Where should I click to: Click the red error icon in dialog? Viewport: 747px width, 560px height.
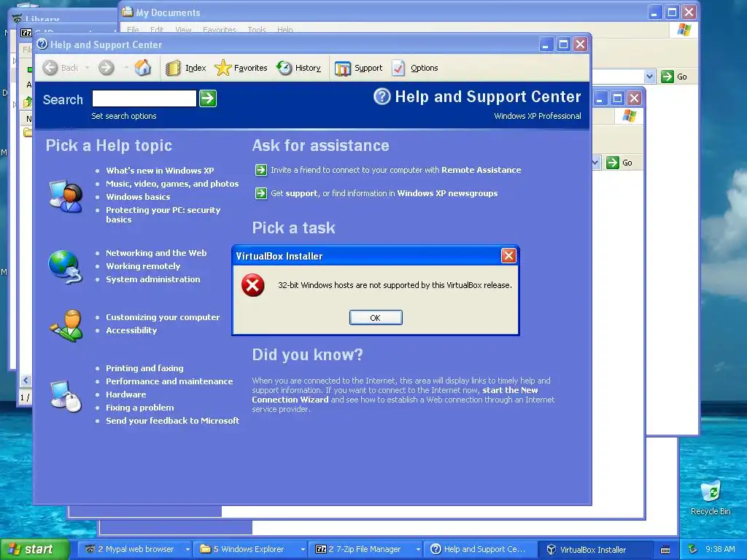click(x=253, y=285)
